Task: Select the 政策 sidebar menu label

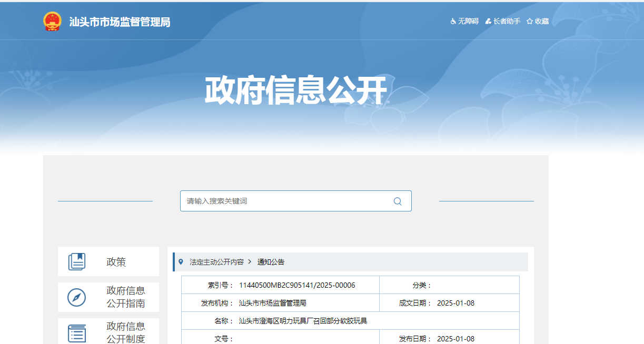Action: 116,262
